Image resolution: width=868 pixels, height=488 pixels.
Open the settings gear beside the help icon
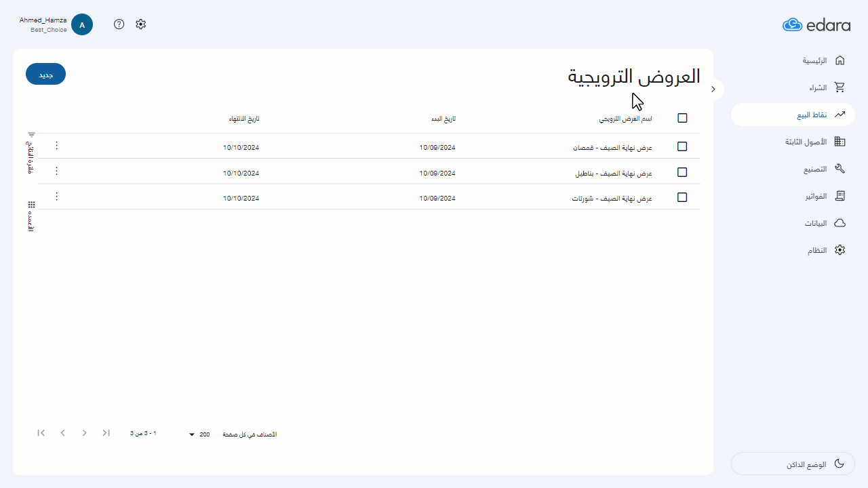(140, 24)
